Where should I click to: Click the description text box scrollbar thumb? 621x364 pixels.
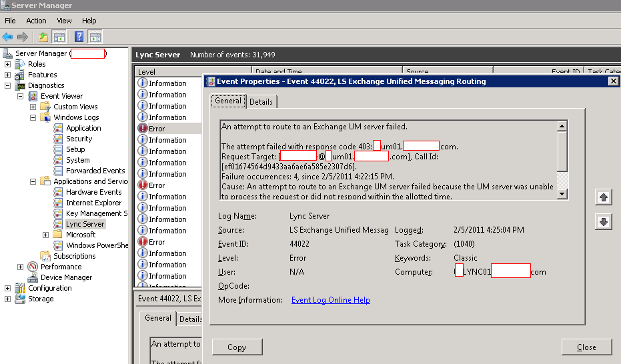click(562, 152)
